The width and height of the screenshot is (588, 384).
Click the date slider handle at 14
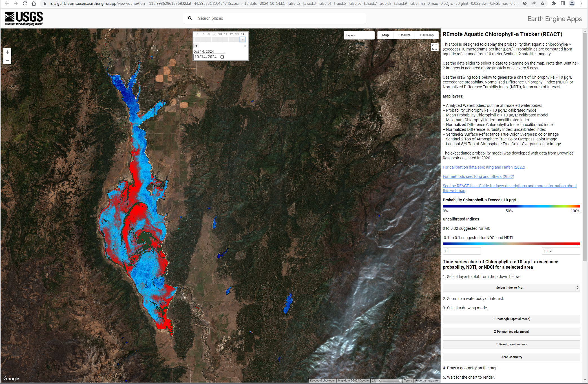(242, 40)
